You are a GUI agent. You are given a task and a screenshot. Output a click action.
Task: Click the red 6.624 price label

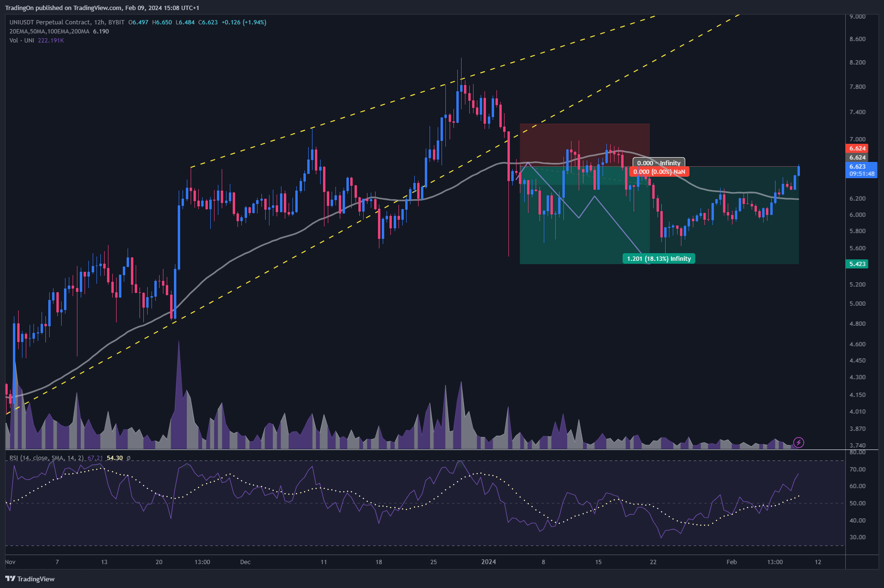point(858,149)
